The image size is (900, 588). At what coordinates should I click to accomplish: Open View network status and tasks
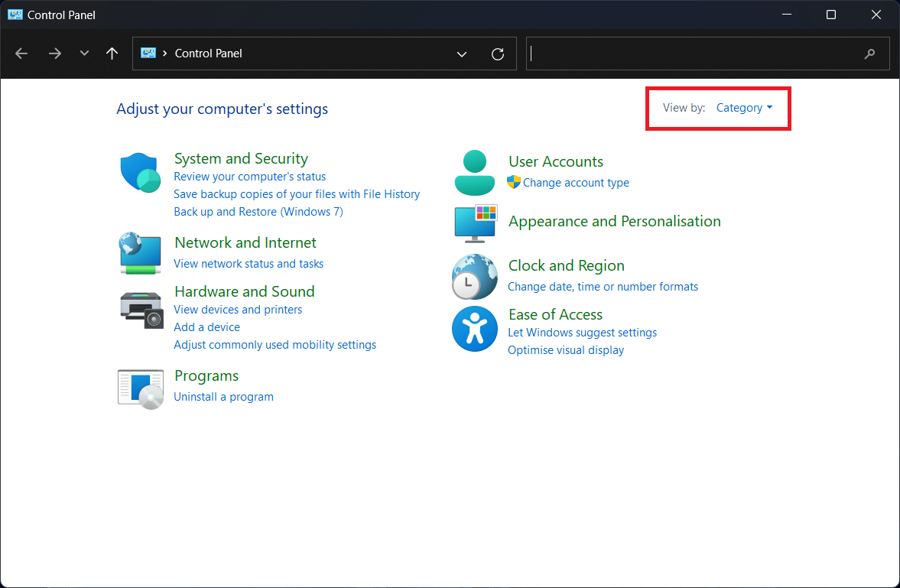(249, 264)
